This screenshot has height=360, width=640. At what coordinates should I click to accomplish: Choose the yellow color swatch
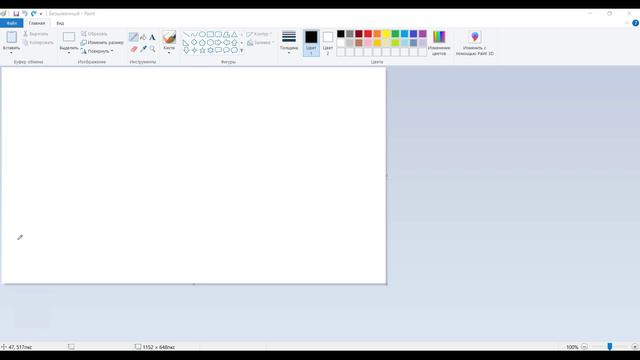pyautogui.click(x=386, y=34)
